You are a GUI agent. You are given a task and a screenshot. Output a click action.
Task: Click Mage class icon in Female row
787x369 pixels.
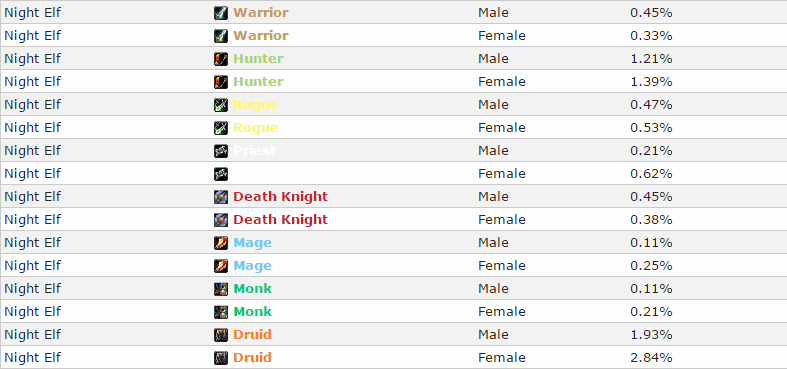point(221,266)
